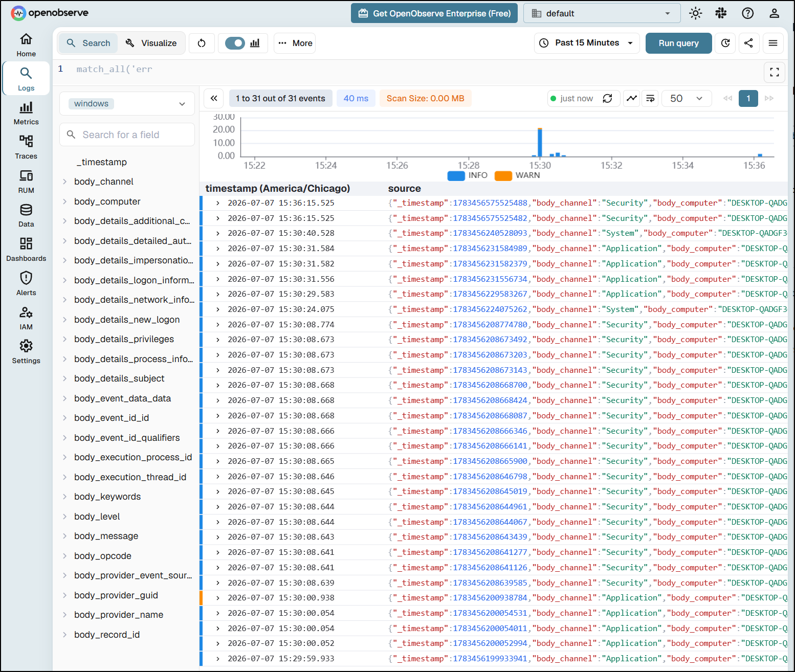Image resolution: width=795 pixels, height=672 pixels.
Task: Expand the body_level field
Action: coord(65,517)
